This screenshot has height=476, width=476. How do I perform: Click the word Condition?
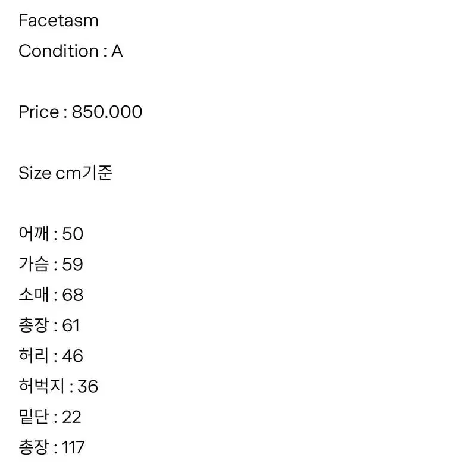tap(58, 51)
